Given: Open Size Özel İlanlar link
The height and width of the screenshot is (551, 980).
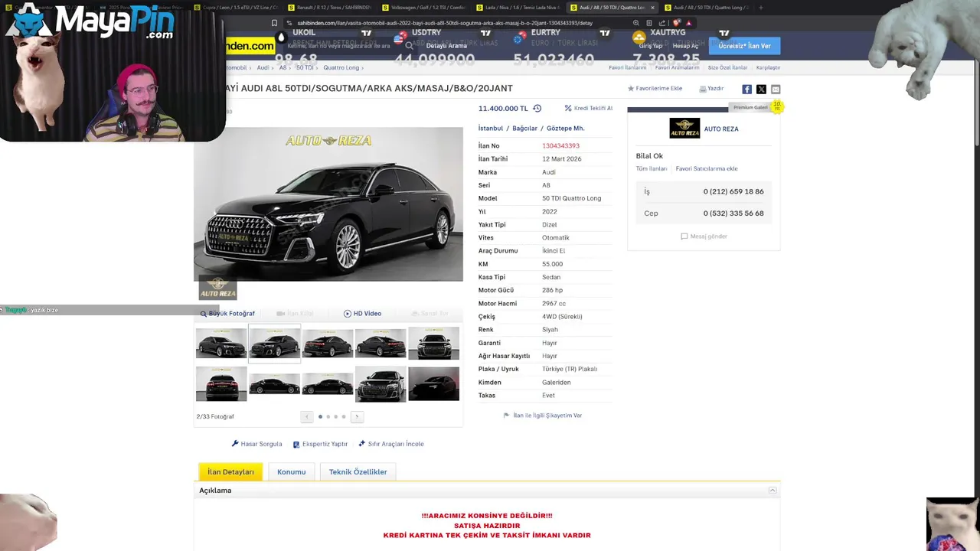Looking at the screenshot, I should (727, 67).
